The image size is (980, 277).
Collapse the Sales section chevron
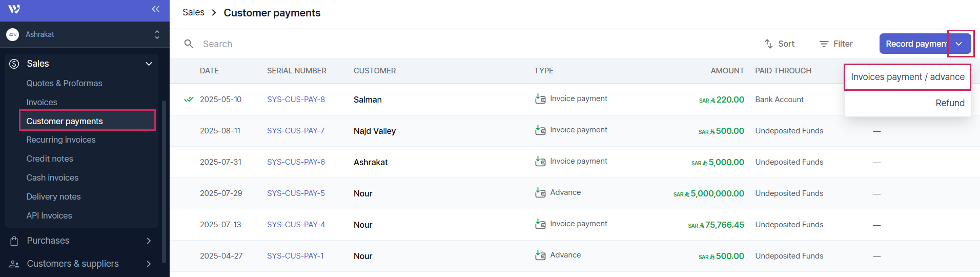tap(149, 64)
